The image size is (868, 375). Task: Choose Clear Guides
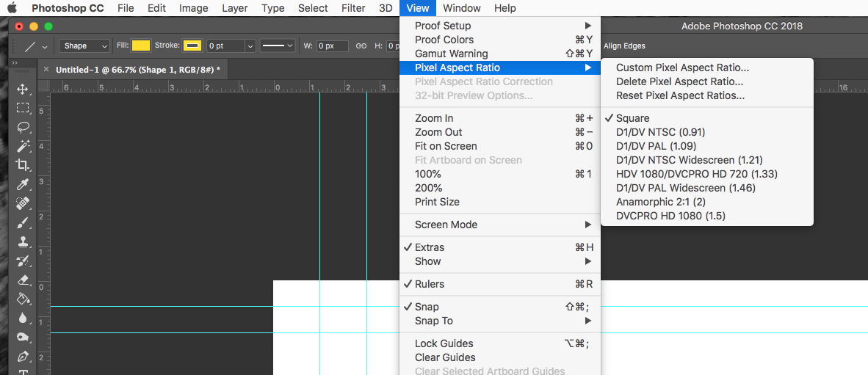[x=500, y=357]
